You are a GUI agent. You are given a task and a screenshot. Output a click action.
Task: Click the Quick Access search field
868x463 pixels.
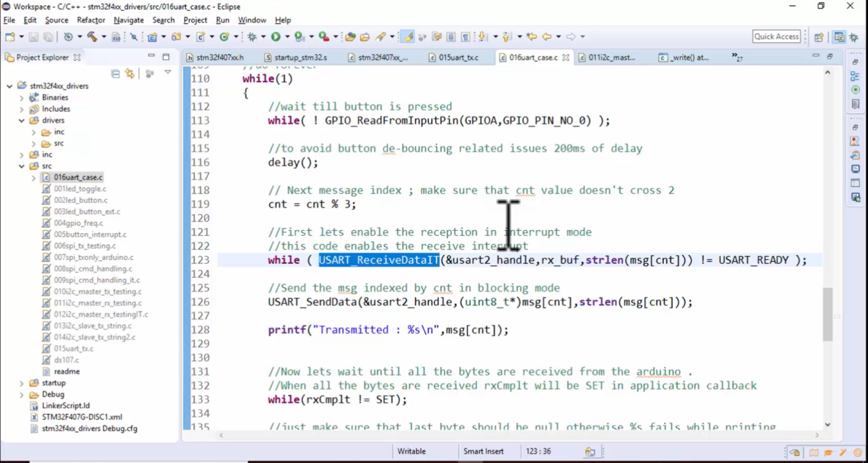coord(776,37)
